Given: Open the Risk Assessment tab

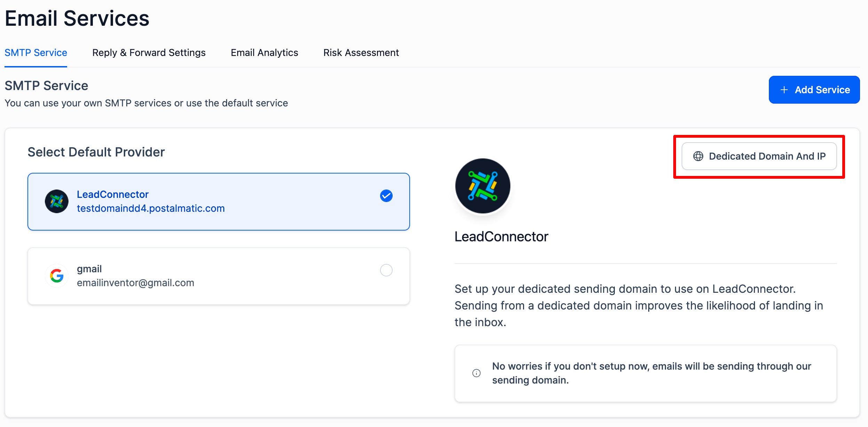Looking at the screenshot, I should coord(361,53).
